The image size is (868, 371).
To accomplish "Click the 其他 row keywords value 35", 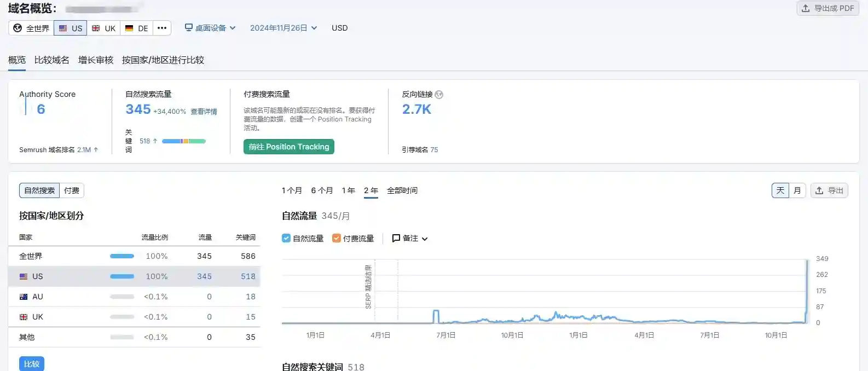I will tap(251, 337).
